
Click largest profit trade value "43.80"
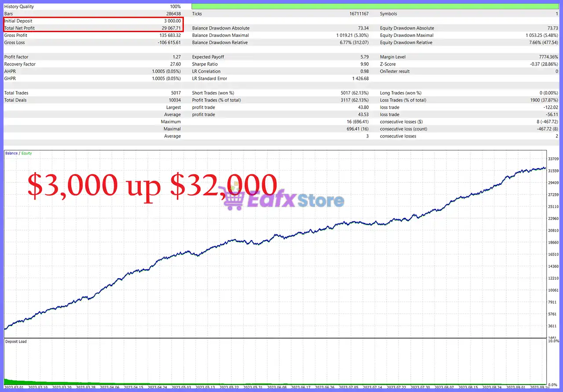[x=363, y=107]
